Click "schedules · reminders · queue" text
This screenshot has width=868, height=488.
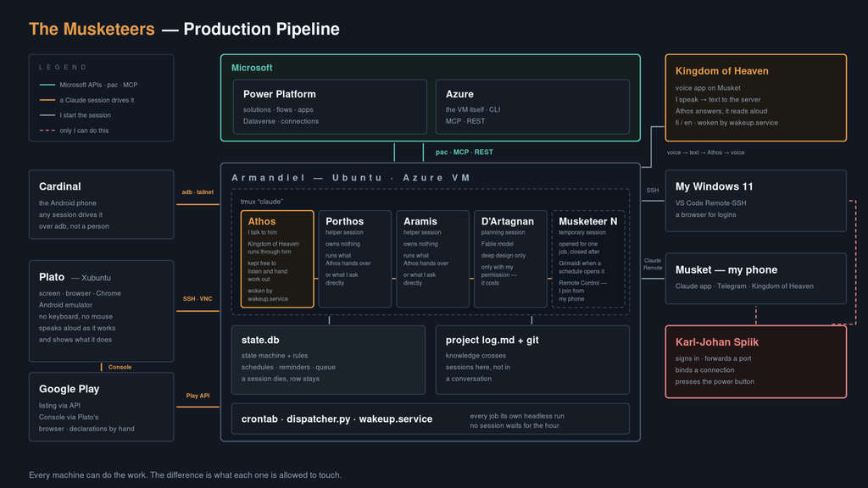(x=288, y=368)
